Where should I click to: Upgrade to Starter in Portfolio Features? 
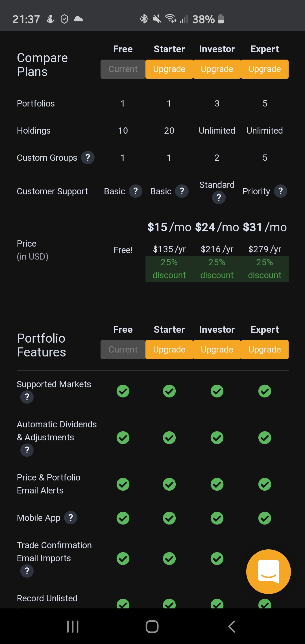169,350
